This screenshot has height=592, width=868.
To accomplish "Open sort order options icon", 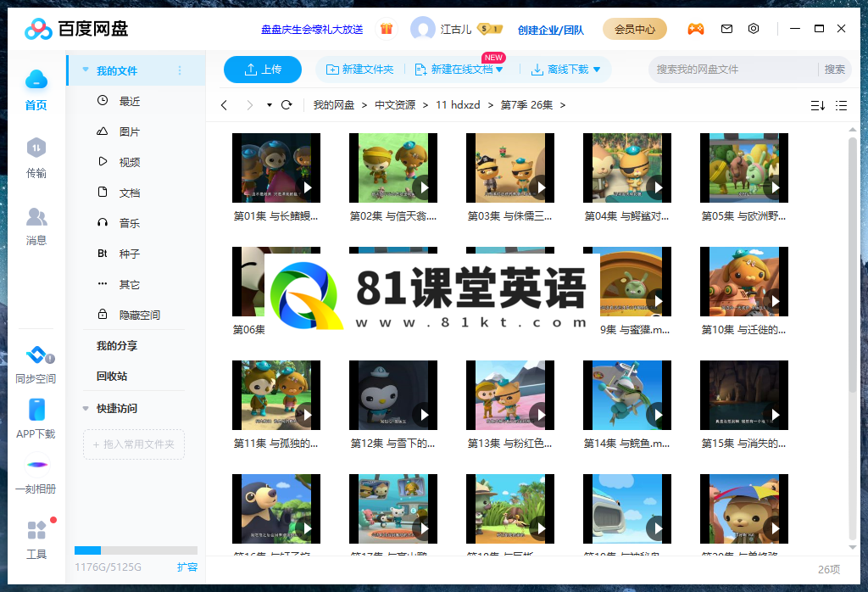I will (x=818, y=105).
